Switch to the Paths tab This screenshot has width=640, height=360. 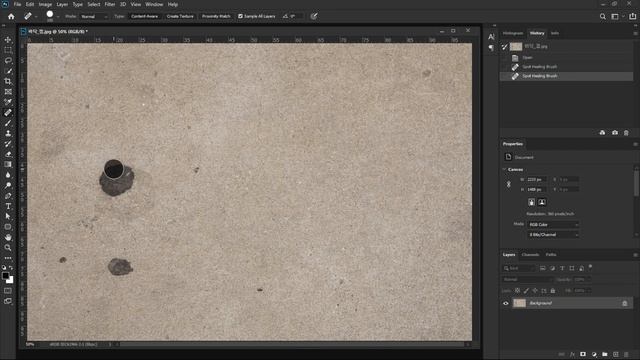tap(551, 255)
